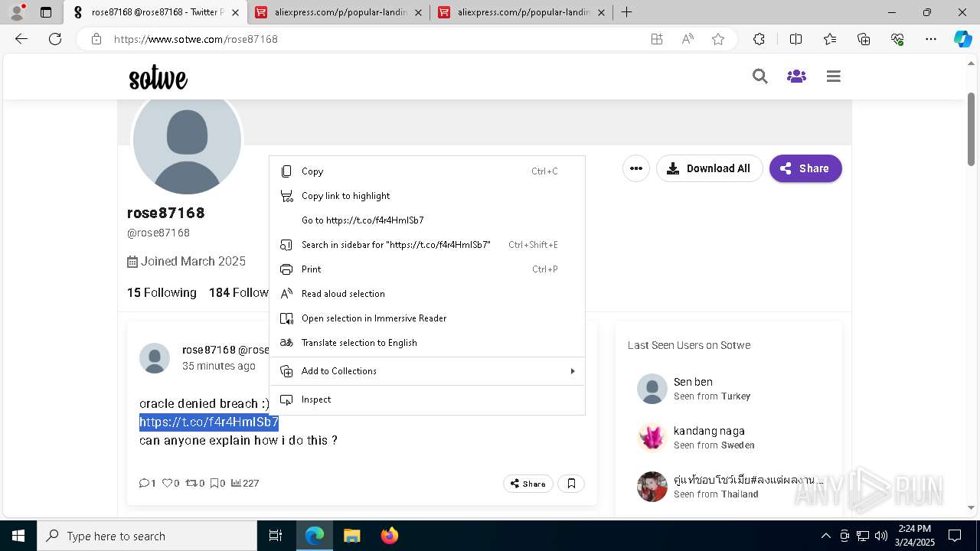Select Go to https://t.co/f4r4HmISb7
The width and height of the screenshot is (980, 551).
click(427, 220)
